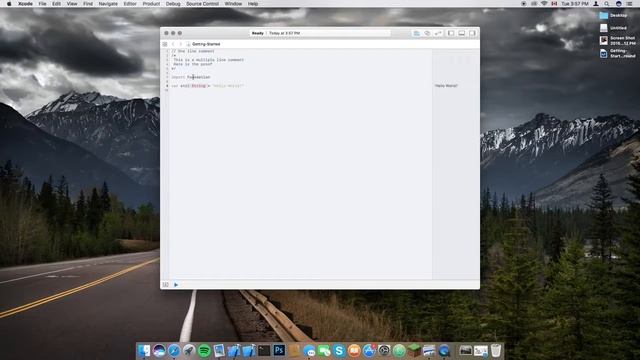Open the Debug menu
Screen dimensions: 640x360
pyautogui.click(x=173, y=4)
